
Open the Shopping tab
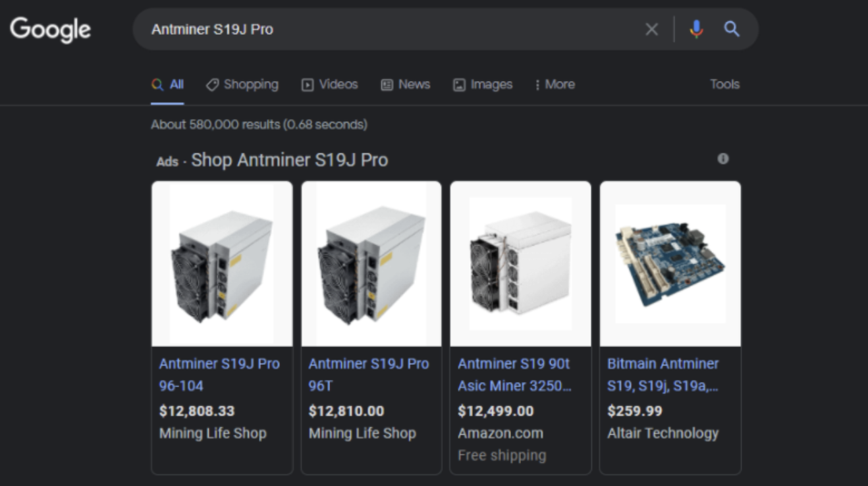242,84
